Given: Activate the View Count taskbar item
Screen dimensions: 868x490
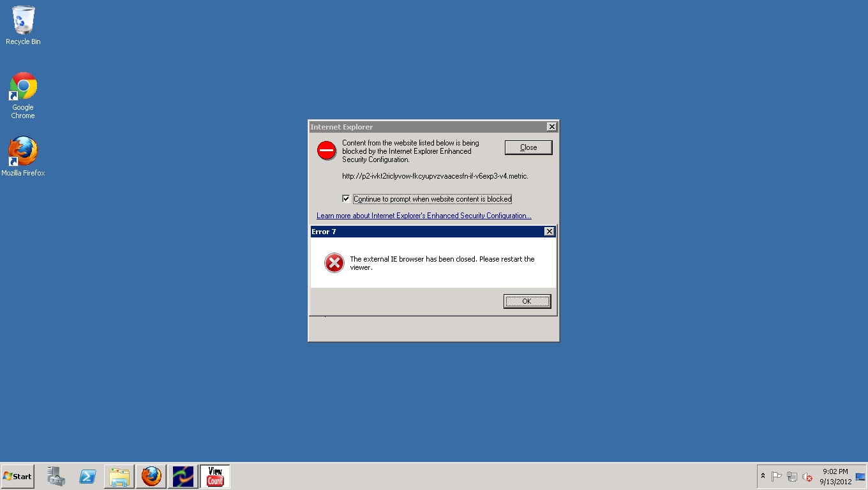Looking at the screenshot, I should point(215,476).
